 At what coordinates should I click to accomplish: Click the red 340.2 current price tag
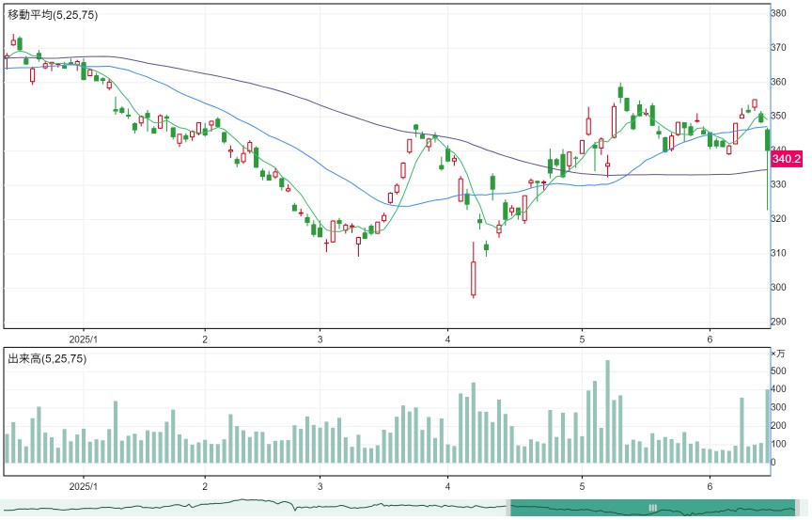[786, 159]
